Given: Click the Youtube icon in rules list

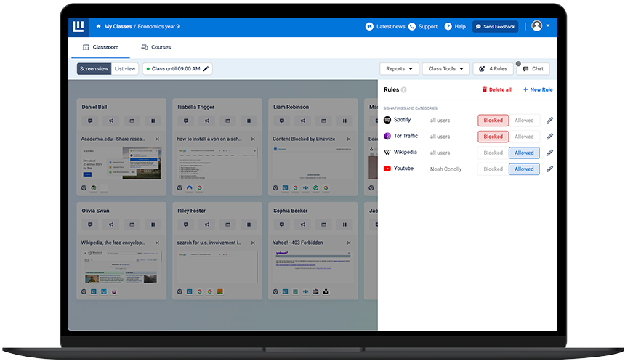Looking at the screenshot, I should 387,169.
